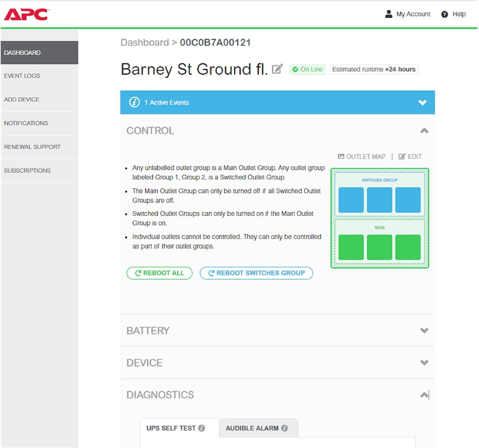Image resolution: width=479 pixels, height=448 pixels.
Task: Click the My Account person icon
Action: pos(389,14)
